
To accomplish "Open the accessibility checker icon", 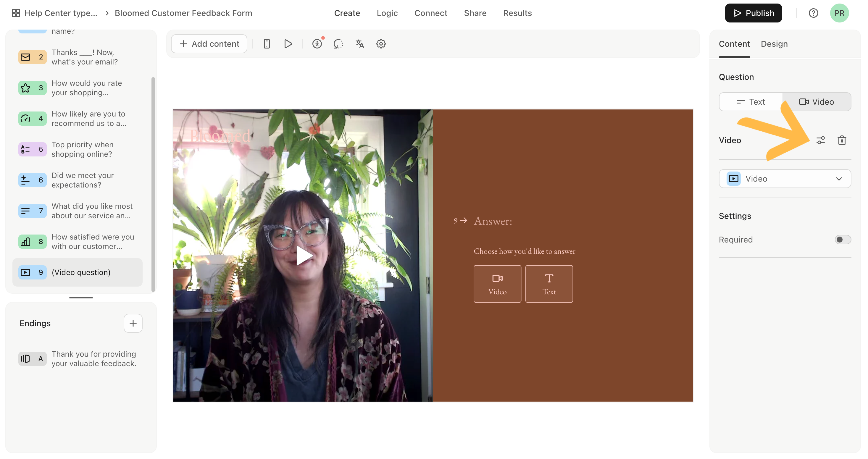I will [x=317, y=44].
